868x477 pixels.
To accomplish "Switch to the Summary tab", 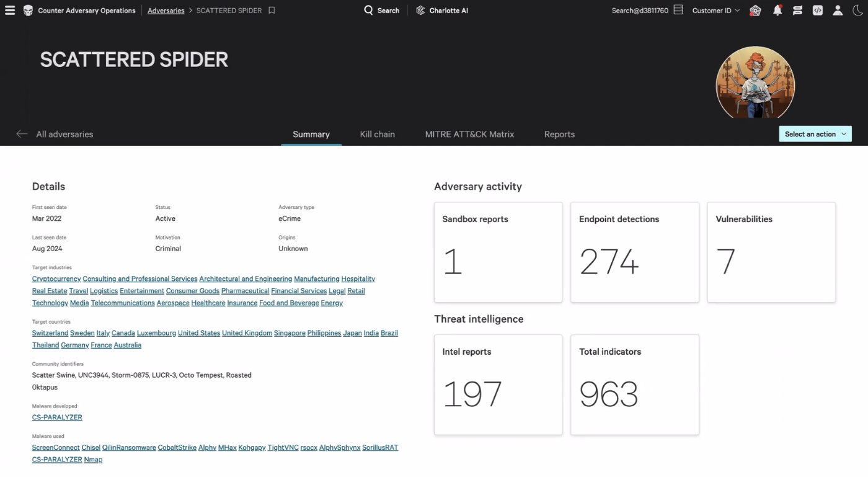I will click(311, 134).
